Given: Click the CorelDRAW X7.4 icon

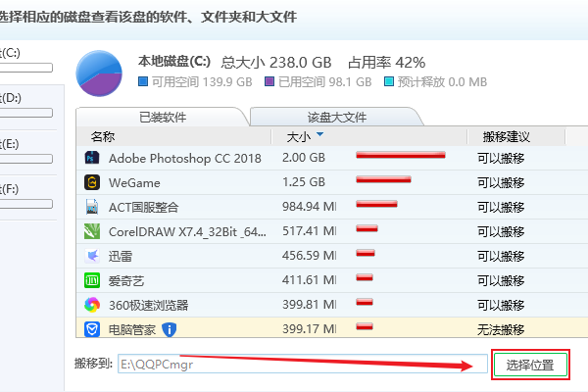Looking at the screenshot, I should 91,231.
